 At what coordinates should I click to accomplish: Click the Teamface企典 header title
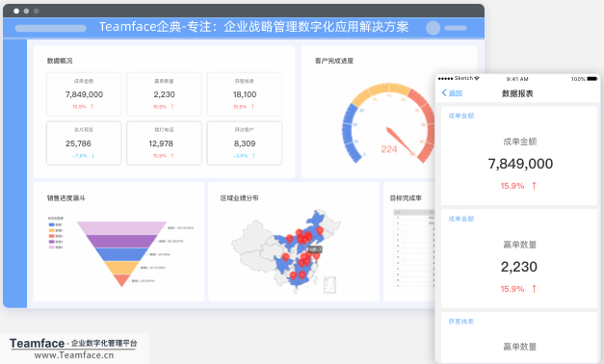coord(254,27)
